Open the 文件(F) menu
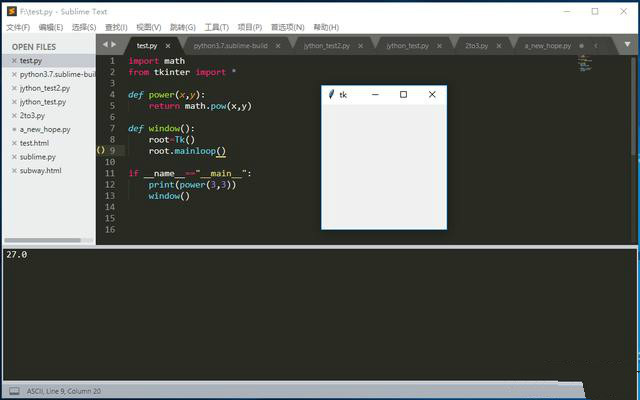Image resolution: width=640 pixels, height=400 pixels. pyautogui.click(x=18, y=27)
